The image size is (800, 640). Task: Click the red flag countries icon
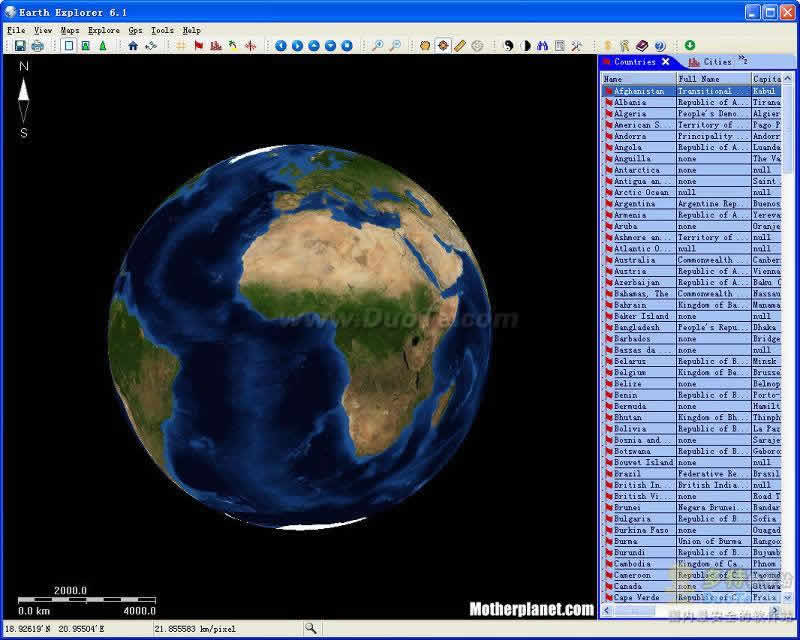tap(198, 46)
